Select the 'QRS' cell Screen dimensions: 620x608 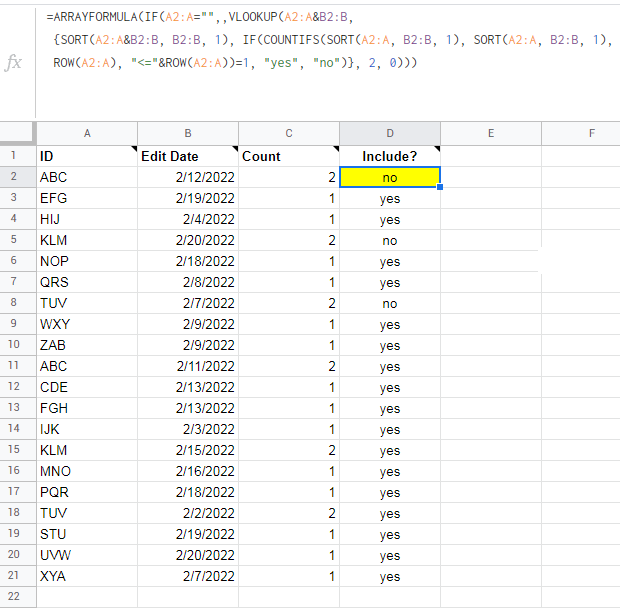pos(87,282)
